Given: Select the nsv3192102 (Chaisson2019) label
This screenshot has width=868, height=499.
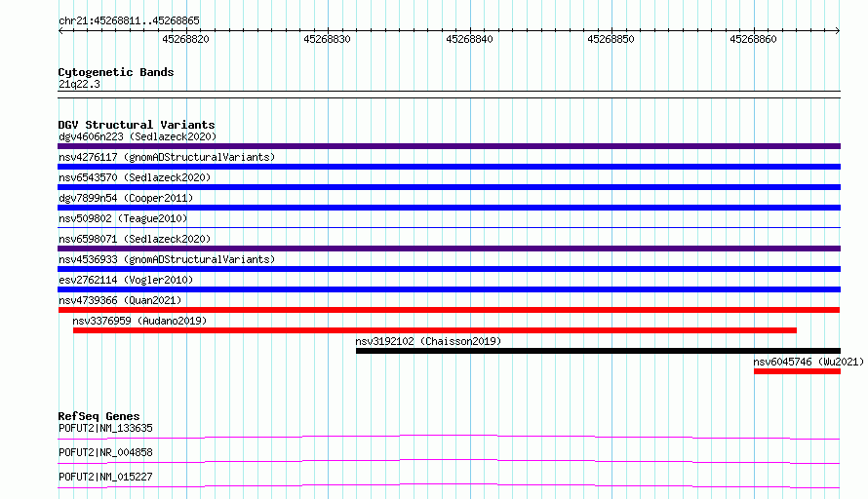Looking at the screenshot, I should tap(428, 341).
